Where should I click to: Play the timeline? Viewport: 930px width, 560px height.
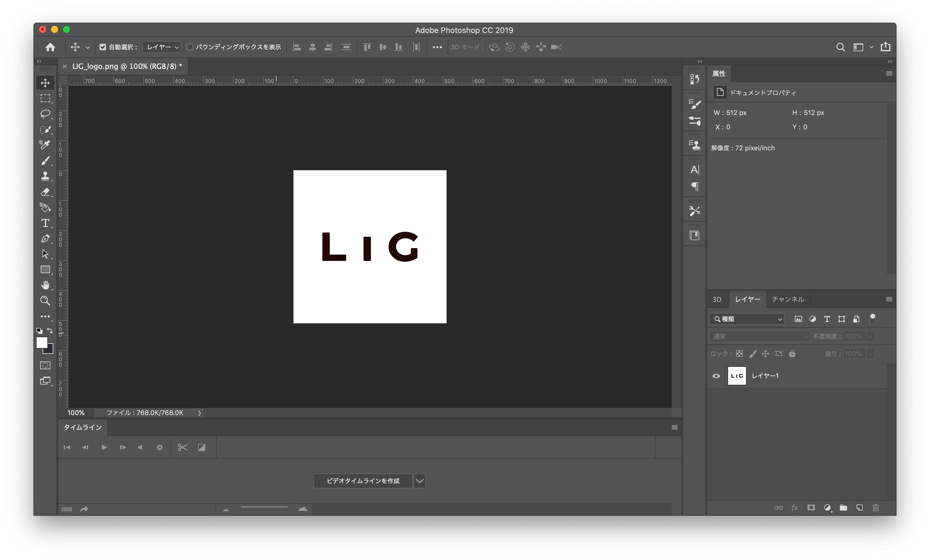tap(104, 447)
